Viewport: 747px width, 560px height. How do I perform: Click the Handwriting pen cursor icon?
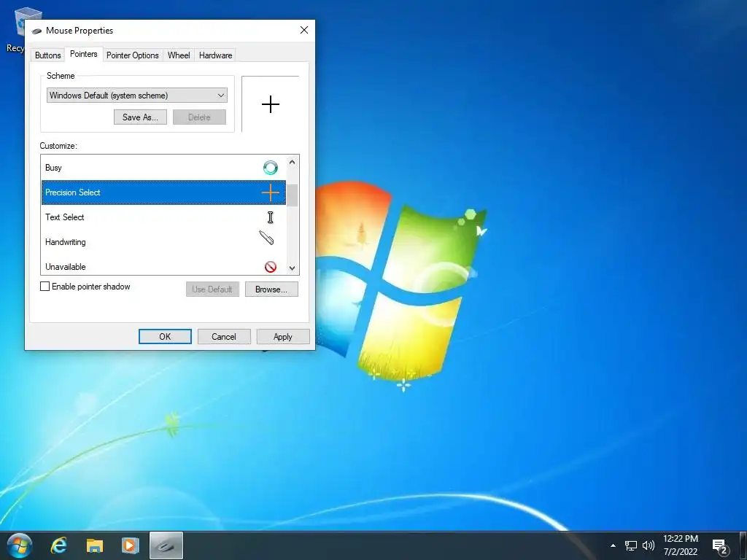266,238
